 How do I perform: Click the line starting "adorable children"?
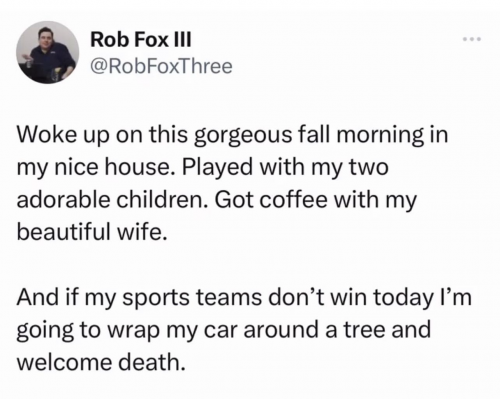tap(217, 200)
